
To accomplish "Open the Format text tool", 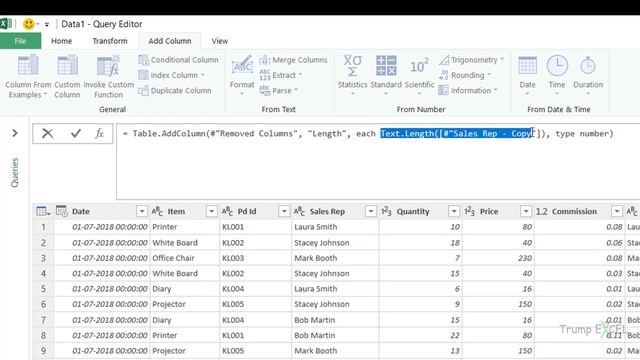I will tap(242, 76).
